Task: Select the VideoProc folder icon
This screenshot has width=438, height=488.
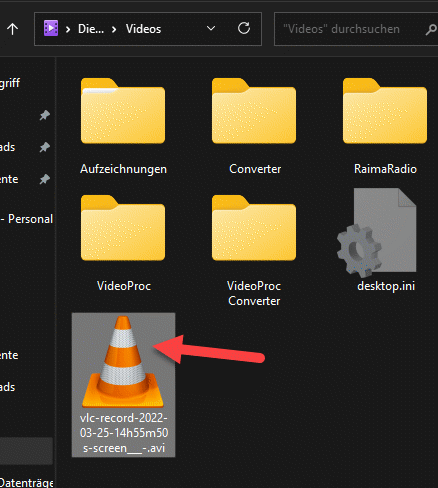Action: pyautogui.click(x=123, y=228)
